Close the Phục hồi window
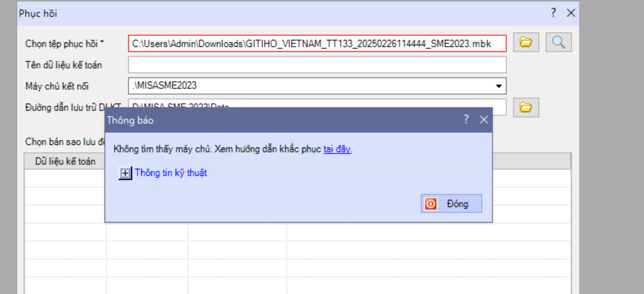The image size is (644, 294). (571, 13)
